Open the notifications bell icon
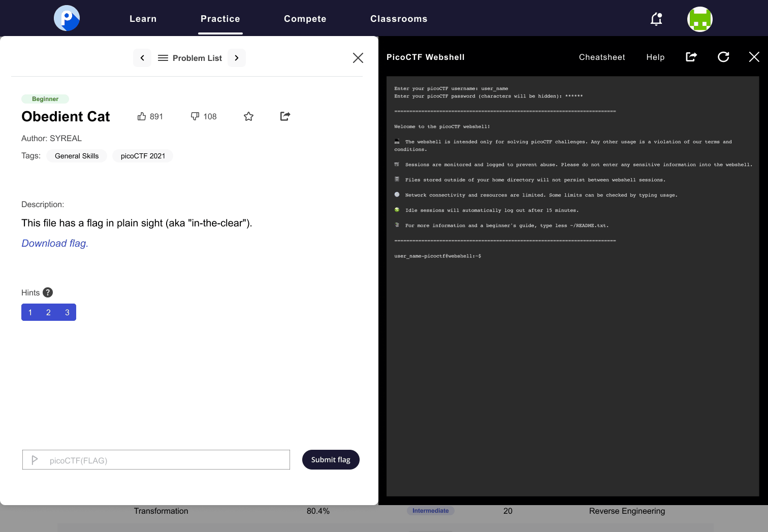Image resolution: width=768 pixels, height=532 pixels. 656,19
